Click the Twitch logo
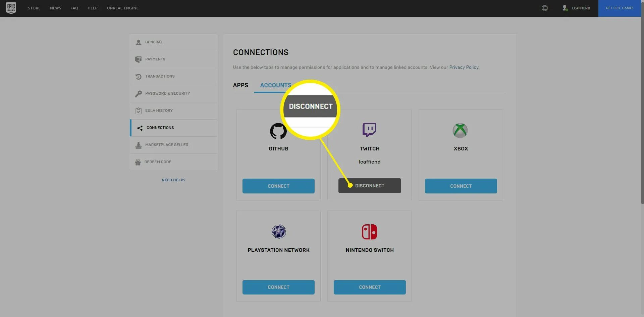The image size is (644, 317). [369, 130]
